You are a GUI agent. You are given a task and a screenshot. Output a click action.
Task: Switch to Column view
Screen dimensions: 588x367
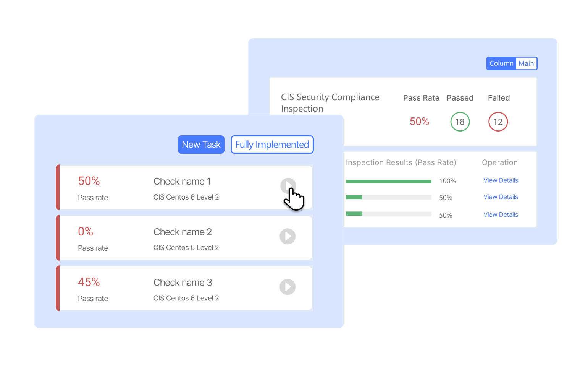click(501, 63)
